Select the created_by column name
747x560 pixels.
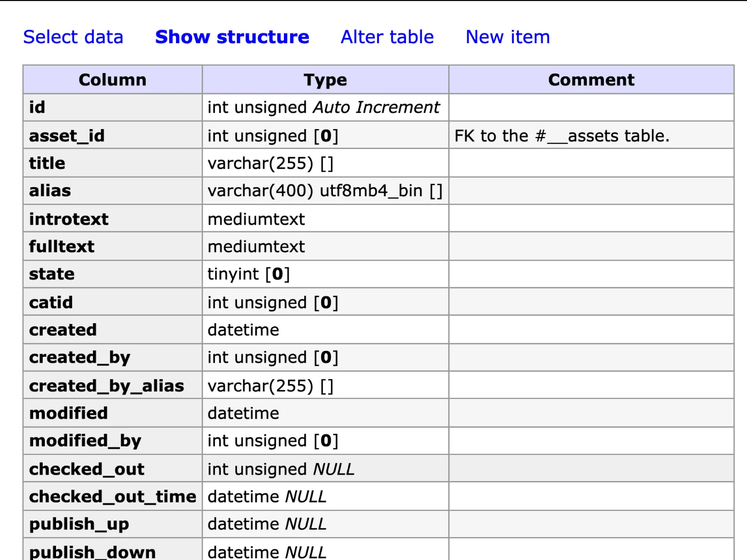80,357
